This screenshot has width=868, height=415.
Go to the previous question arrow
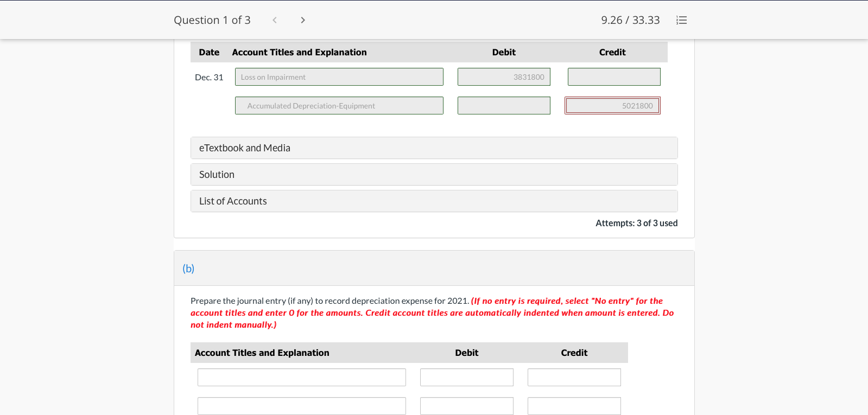275,20
